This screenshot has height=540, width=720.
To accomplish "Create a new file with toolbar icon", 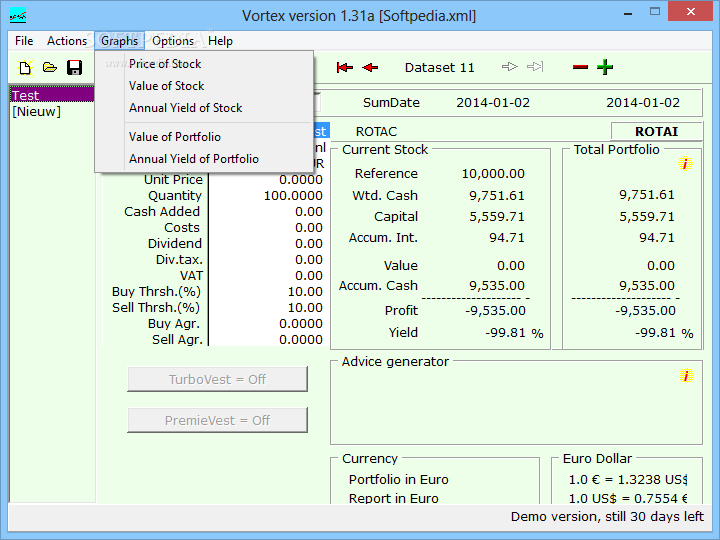I will pos(25,68).
